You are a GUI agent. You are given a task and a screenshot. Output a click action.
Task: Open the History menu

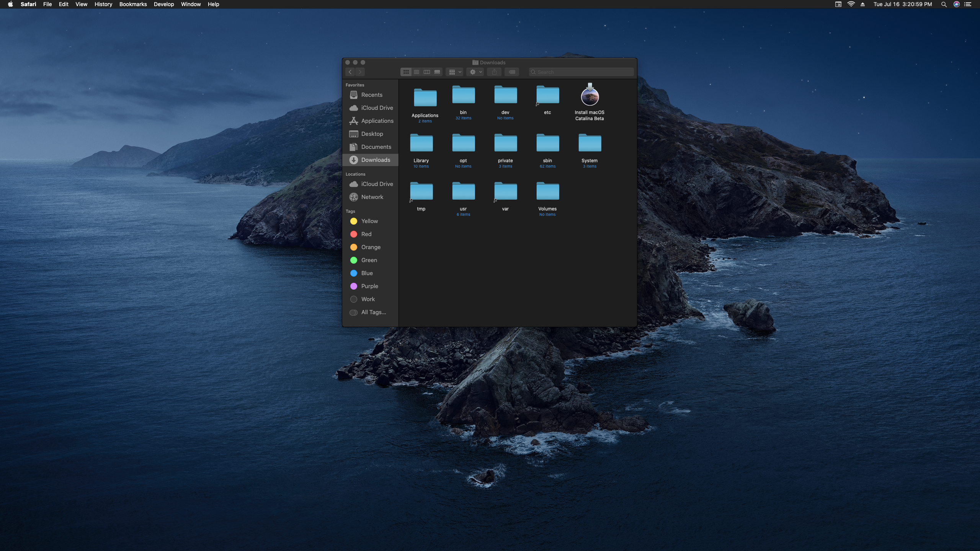[103, 5]
